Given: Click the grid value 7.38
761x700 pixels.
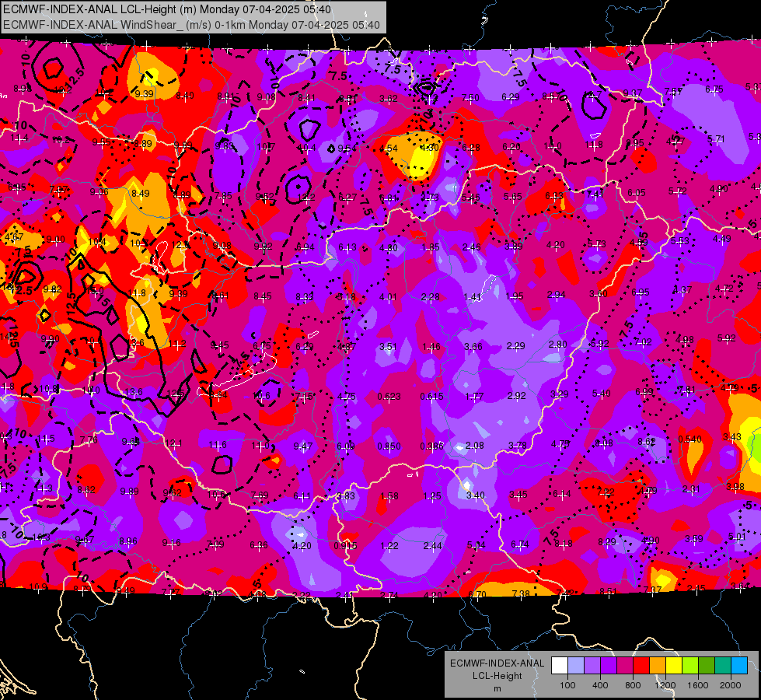Looking at the screenshot, I should pyautogui.click(x=521, y=593).
